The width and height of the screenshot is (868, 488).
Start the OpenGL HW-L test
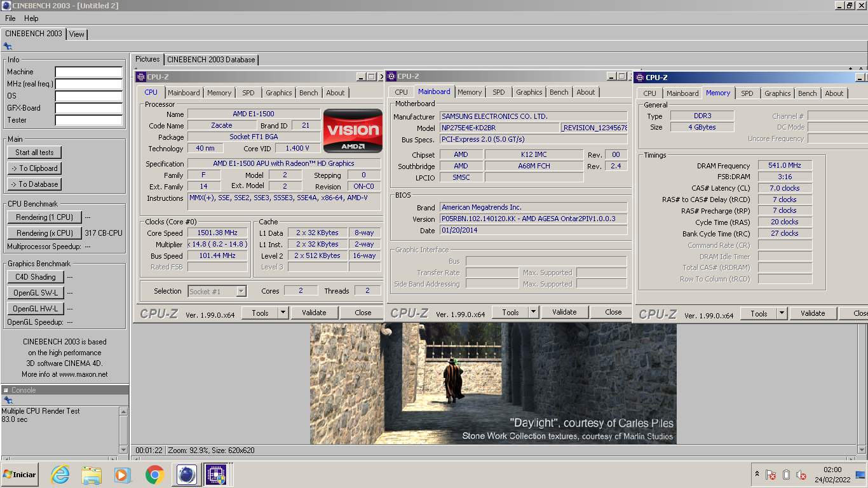click(x=36, y=309)
